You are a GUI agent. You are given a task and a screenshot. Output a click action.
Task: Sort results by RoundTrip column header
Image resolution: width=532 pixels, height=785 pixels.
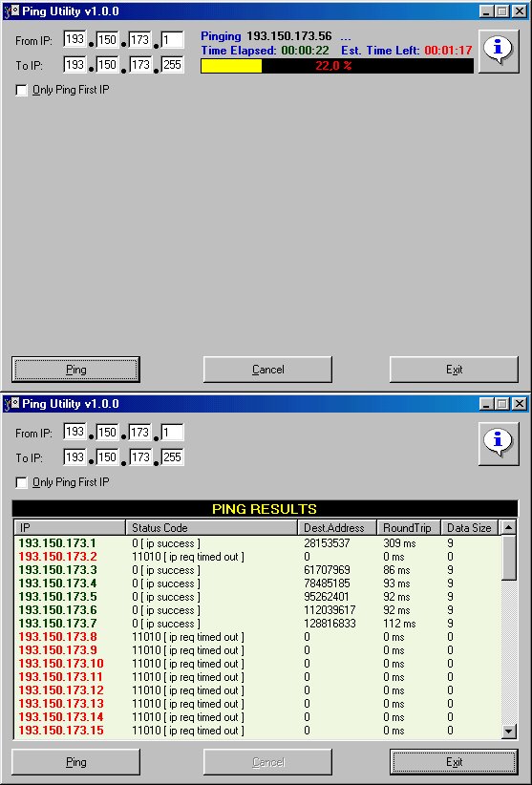coord(409,528)
